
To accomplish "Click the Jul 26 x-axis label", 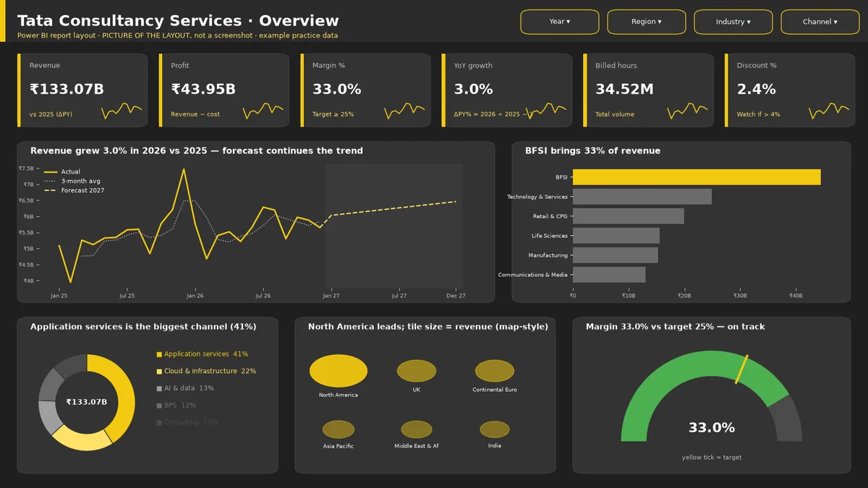I will tap(263, 296).
